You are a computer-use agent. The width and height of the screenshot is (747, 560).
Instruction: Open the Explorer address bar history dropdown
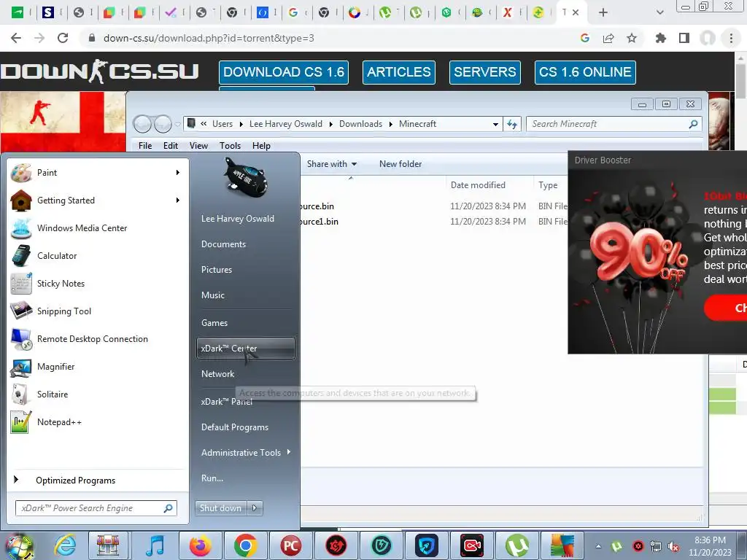pyautogui.click(x=495, y=124)
